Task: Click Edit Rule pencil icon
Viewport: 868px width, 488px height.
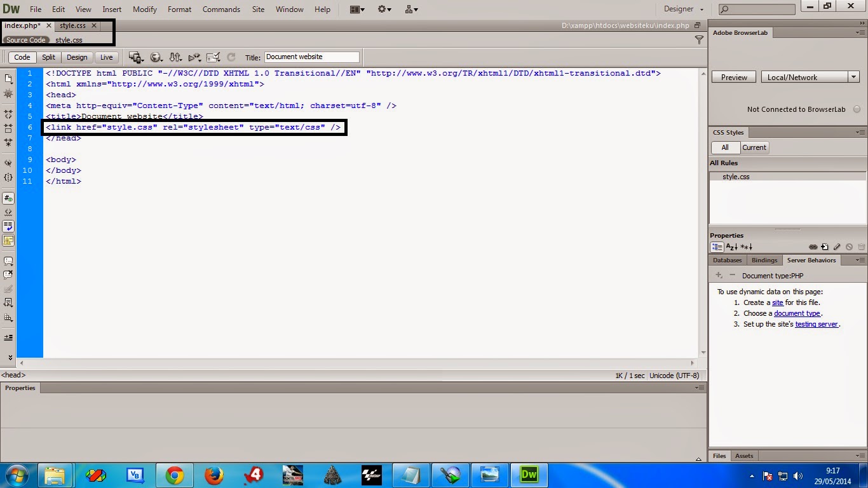Action: click(837, 247)
